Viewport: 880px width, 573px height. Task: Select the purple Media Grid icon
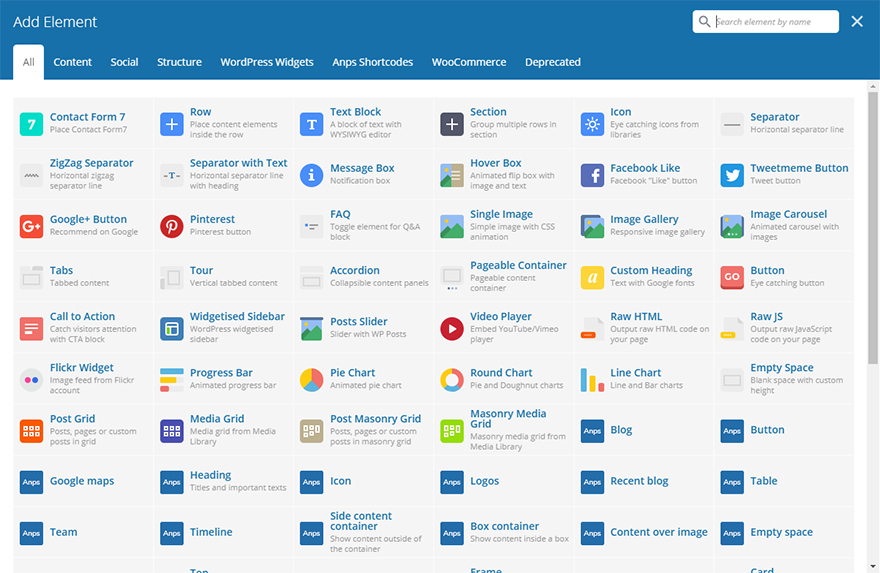click(172, 431)
